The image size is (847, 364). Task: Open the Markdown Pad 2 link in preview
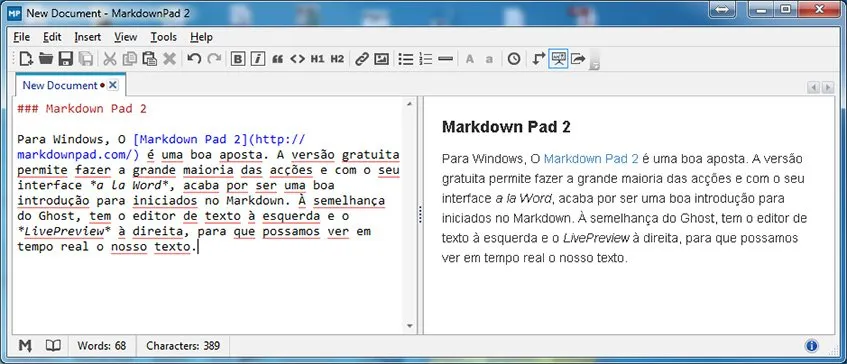[x=591, y=159]
